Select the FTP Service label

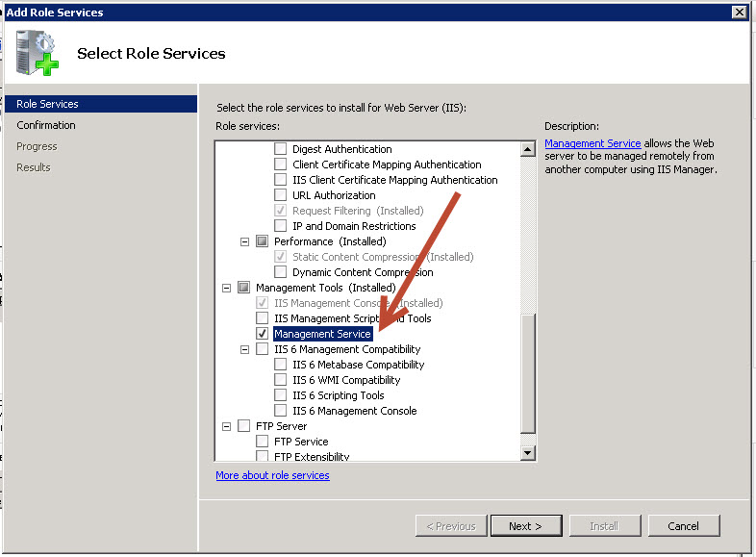click(x=301, y=442)
